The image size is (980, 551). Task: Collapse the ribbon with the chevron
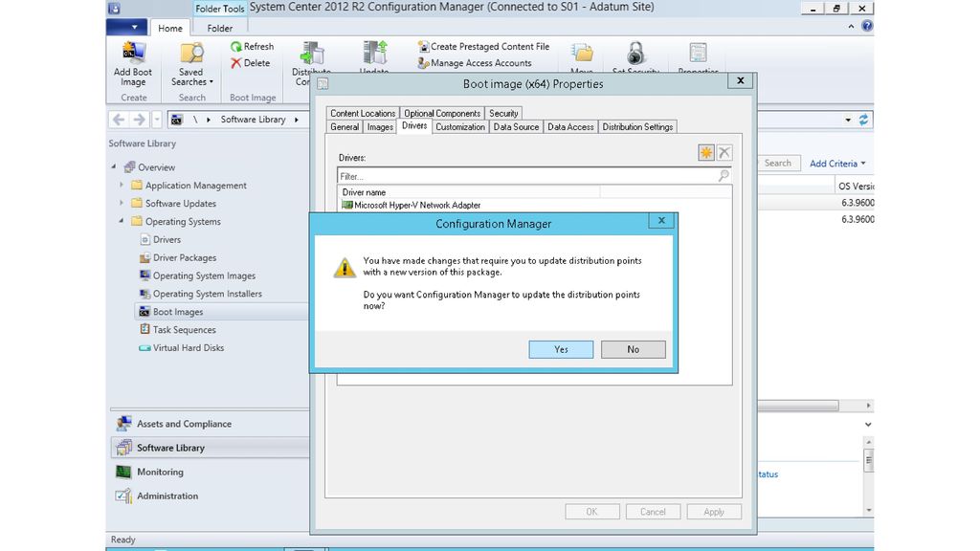point(851,26)
